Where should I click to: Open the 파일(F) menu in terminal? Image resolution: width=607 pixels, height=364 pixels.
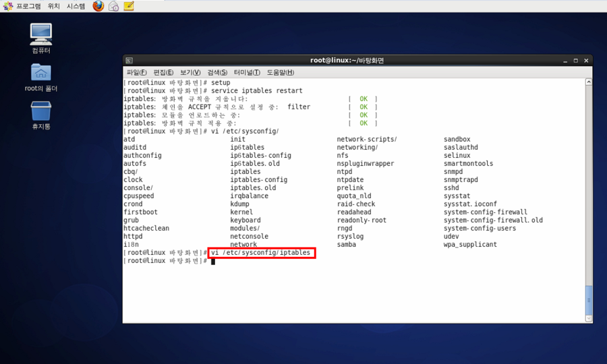coord(137,72)
